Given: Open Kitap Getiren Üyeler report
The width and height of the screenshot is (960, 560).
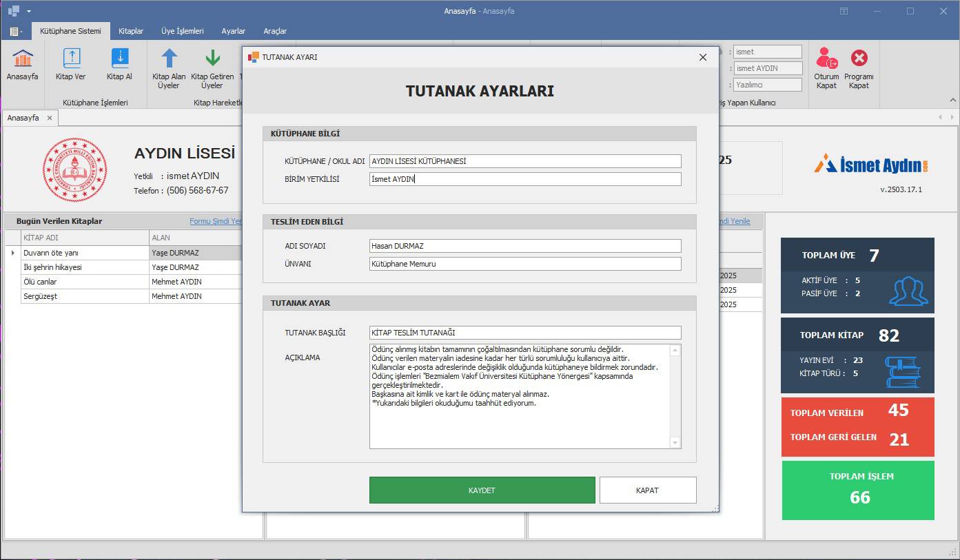Looking at the screenshot, I should coord(212,59).
